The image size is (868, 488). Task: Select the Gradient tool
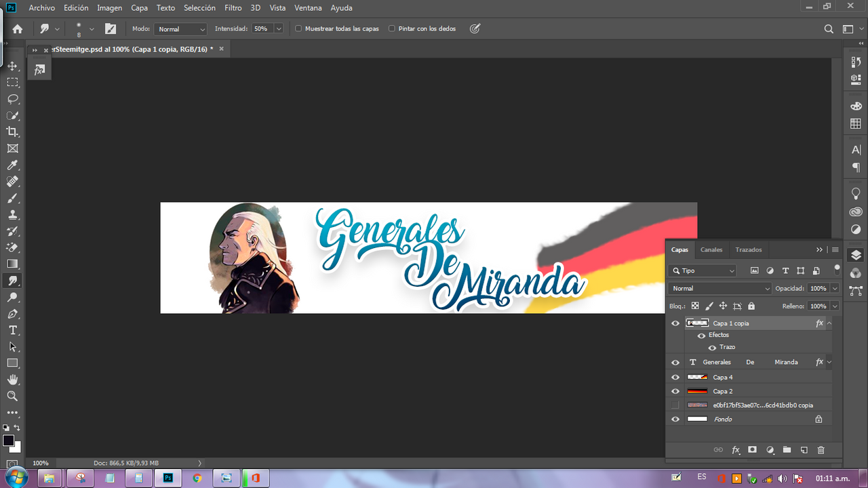(12, 264)
